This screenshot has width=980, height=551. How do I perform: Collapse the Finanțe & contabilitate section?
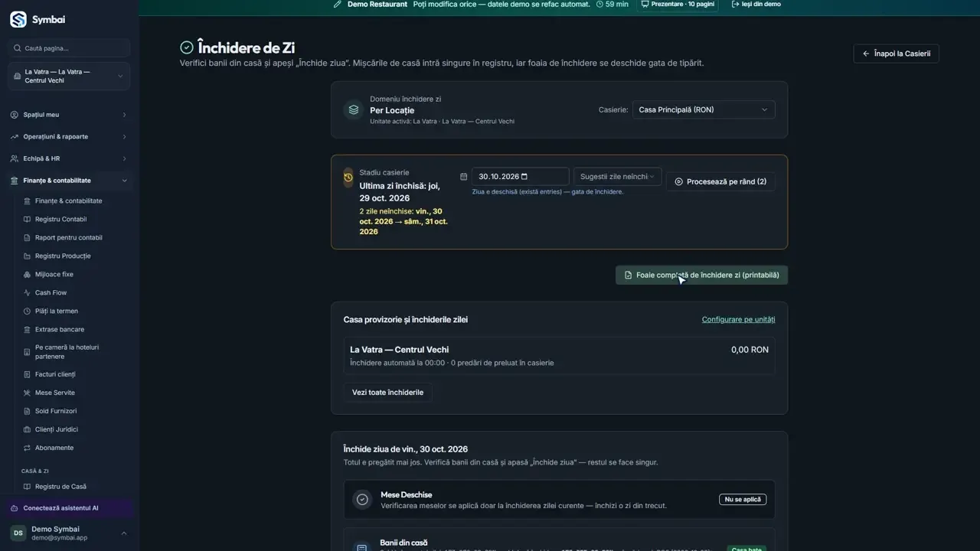[69, 181]
